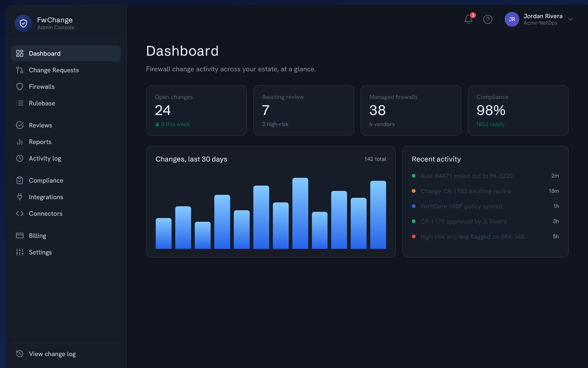Viewport: 588px width, 368px height.
Task: Click the Rulebase list icon
Action: (20, 103)
